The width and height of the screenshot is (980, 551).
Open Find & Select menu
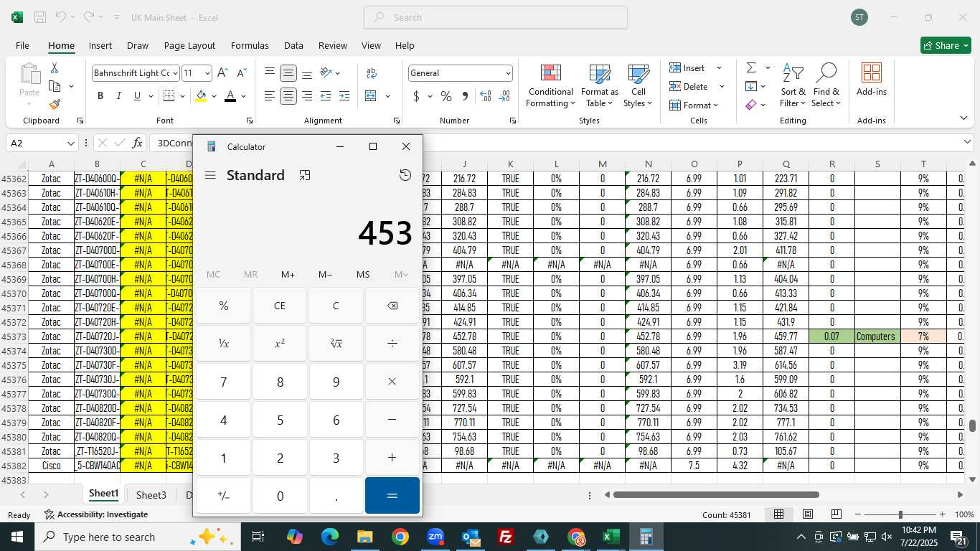pyautogui.click(x=826, y=86)
